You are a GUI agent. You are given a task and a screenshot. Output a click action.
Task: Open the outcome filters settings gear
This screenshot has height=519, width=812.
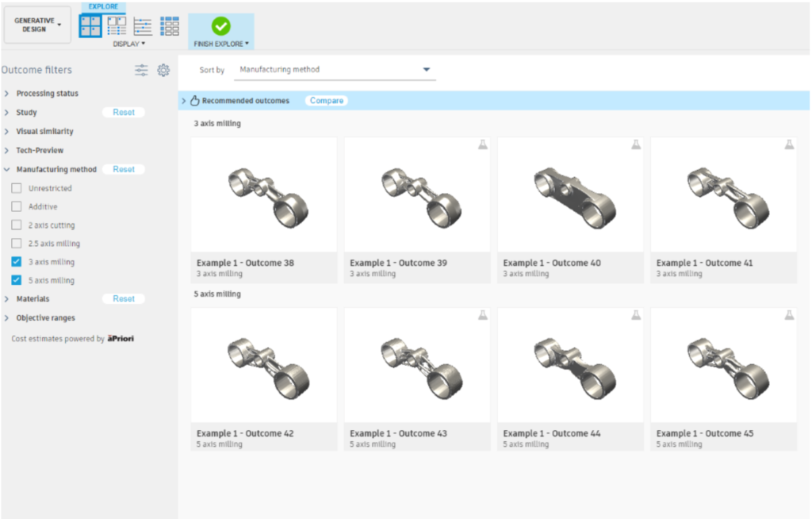pos(163,70)
